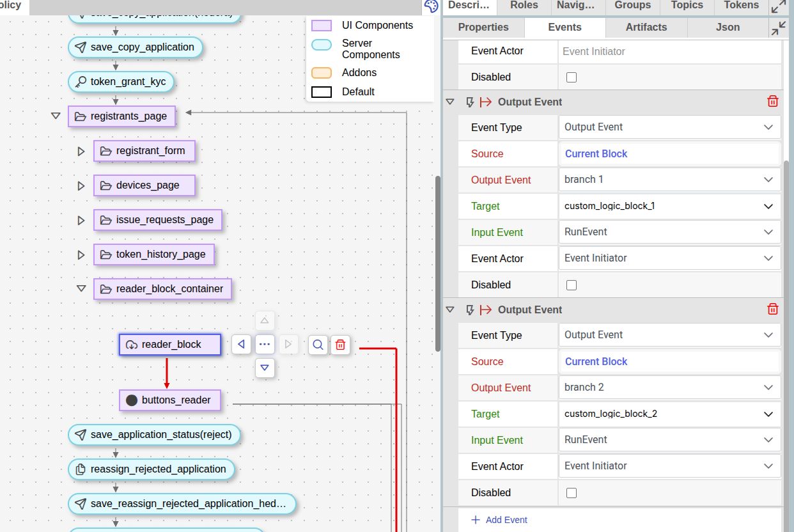Click the red delete icon beside reader_block

pos(340,345)
